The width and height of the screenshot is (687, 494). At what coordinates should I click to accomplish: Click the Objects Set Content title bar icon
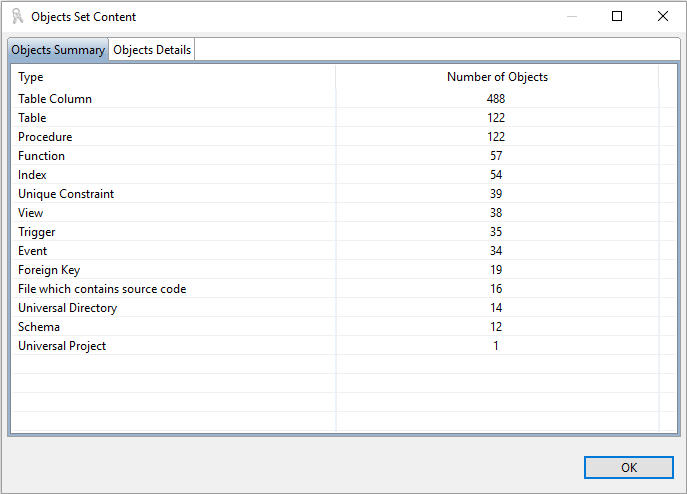17,17
